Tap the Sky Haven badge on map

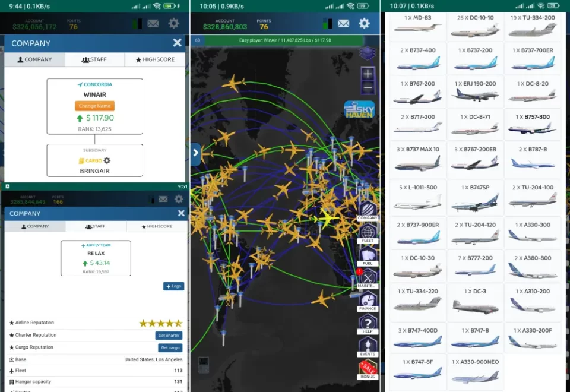click(x=359, y=109)
